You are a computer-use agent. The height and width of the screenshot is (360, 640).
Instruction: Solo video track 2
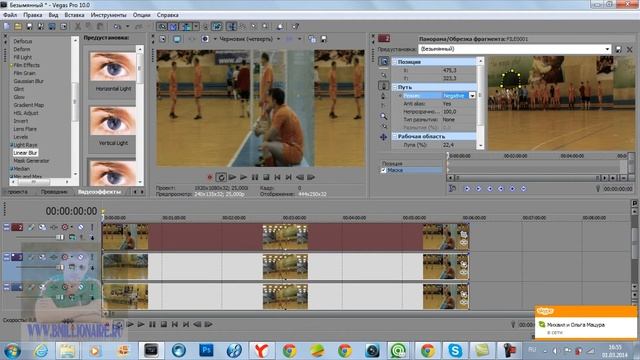click(91, 227)
